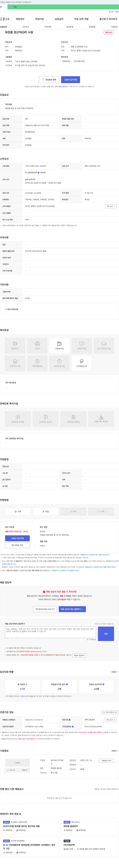
Task: Switch to the 전형방법 tab
Action: tap(92, 27)
